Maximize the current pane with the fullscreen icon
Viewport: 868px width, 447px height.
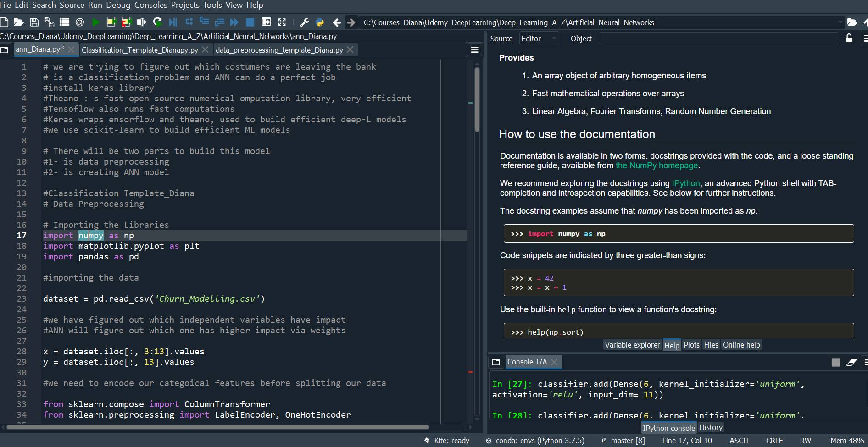point(282,22)
